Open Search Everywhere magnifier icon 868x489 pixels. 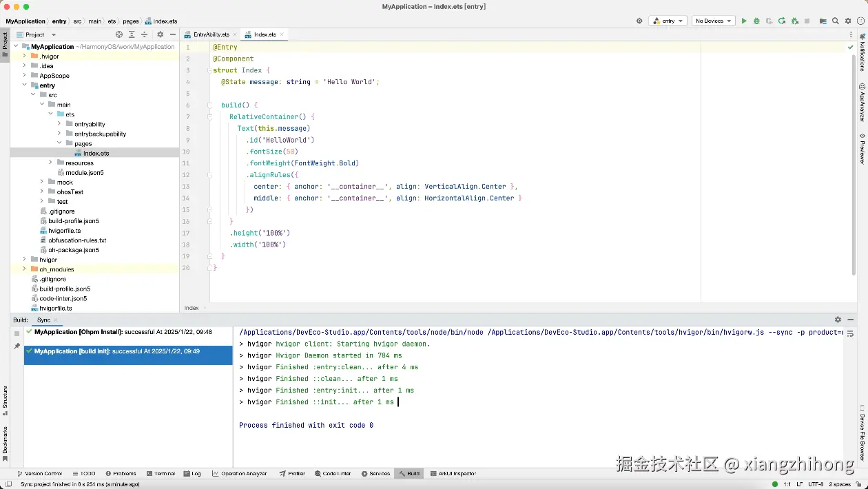835,21
